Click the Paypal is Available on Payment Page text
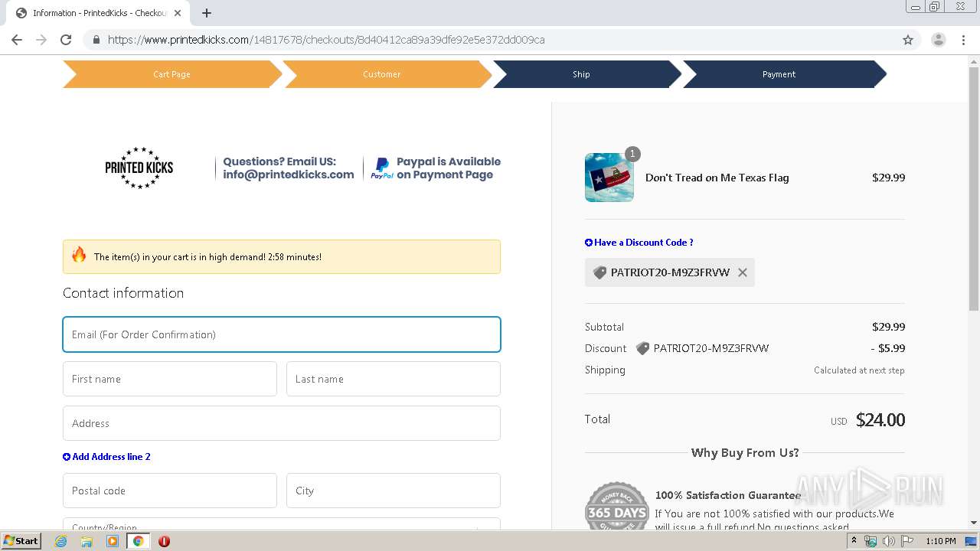Viewport: 980px width, 551px height. point(448,168)
